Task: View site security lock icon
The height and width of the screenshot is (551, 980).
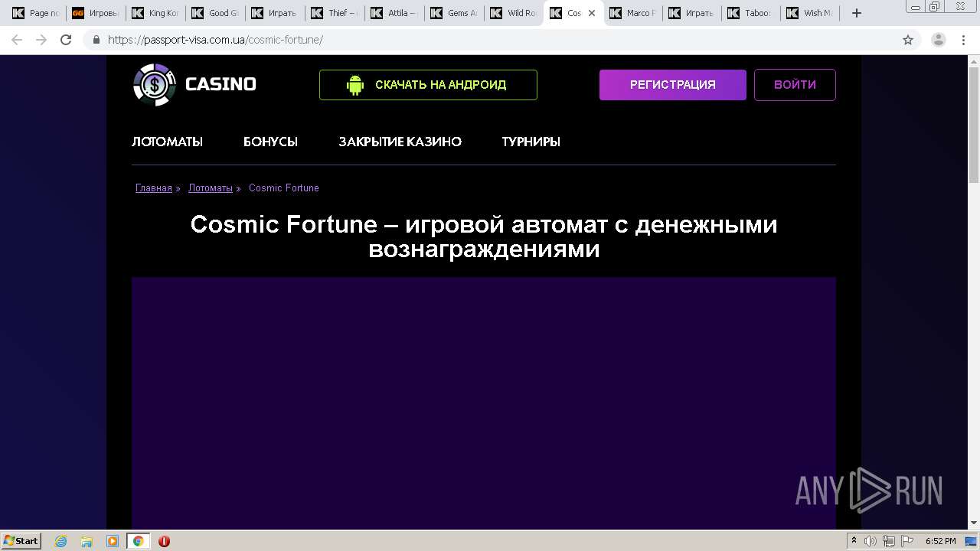Action: tap(96, 40)
